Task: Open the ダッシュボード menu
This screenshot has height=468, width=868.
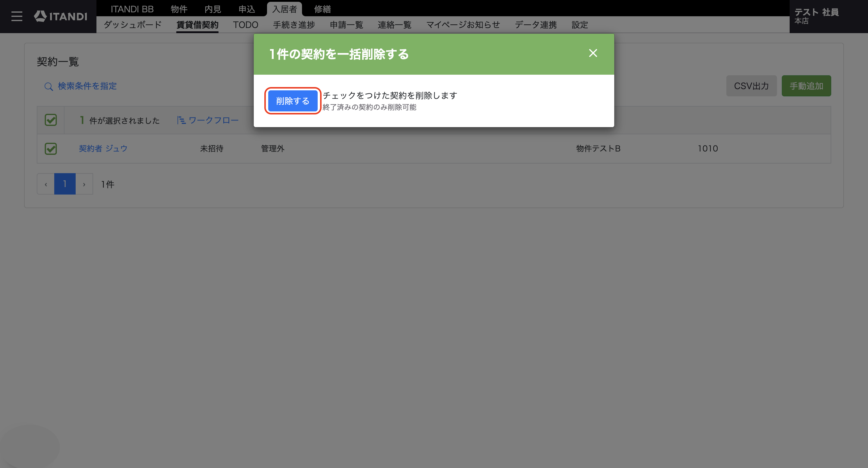Action: pos(133,25)
